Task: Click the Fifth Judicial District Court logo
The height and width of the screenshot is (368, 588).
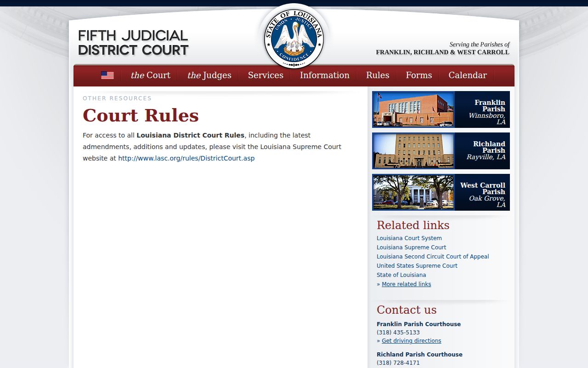Action: (133, 43)
